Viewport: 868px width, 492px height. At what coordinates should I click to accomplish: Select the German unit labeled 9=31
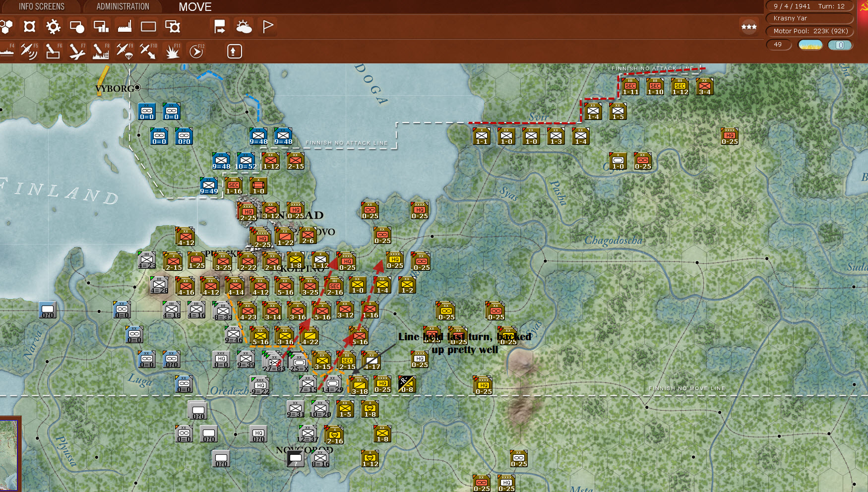(296, 409)
